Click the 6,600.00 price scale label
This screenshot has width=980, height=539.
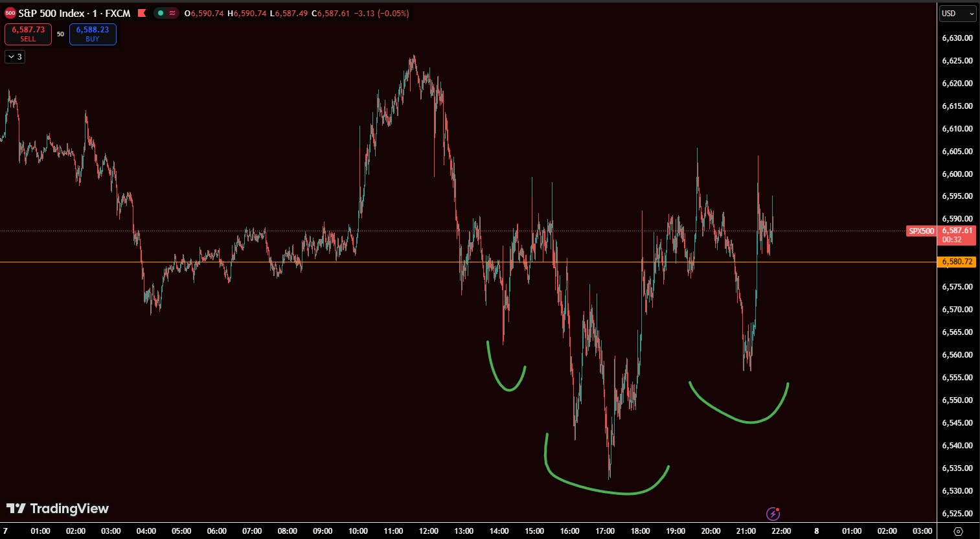[957, 174]
